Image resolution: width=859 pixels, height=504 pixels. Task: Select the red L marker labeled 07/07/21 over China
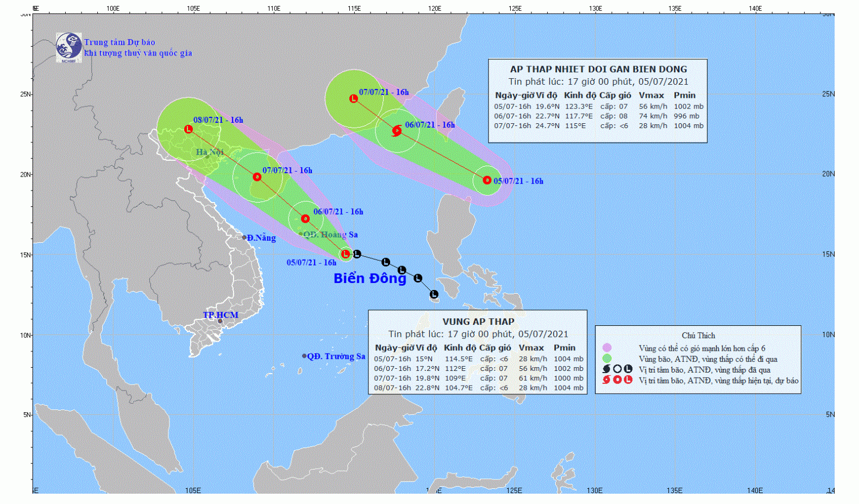point(354,99)
